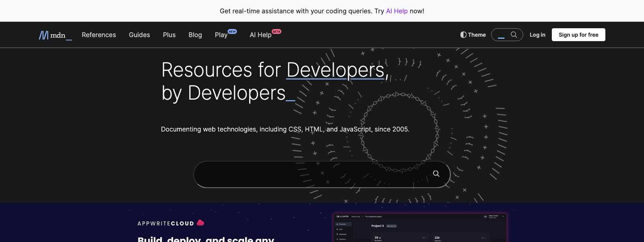Open the Appwrite dashboard preview image

point(420,227)
